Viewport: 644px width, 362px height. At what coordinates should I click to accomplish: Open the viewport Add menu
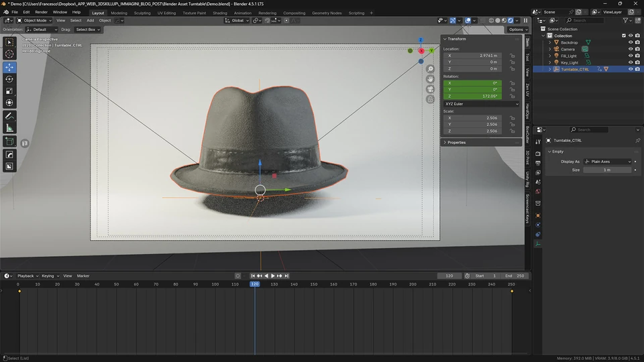point(91,21)
